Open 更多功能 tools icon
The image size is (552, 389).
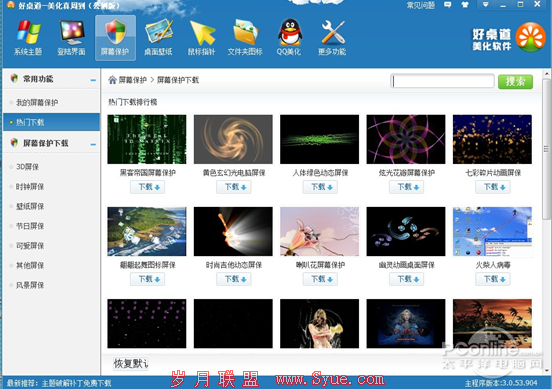click(332, 32)
